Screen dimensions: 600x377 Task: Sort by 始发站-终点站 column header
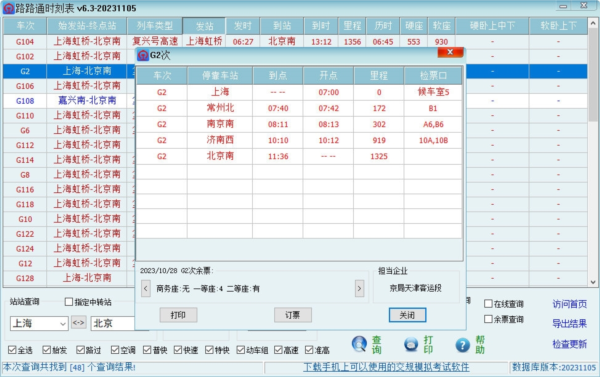87,26
